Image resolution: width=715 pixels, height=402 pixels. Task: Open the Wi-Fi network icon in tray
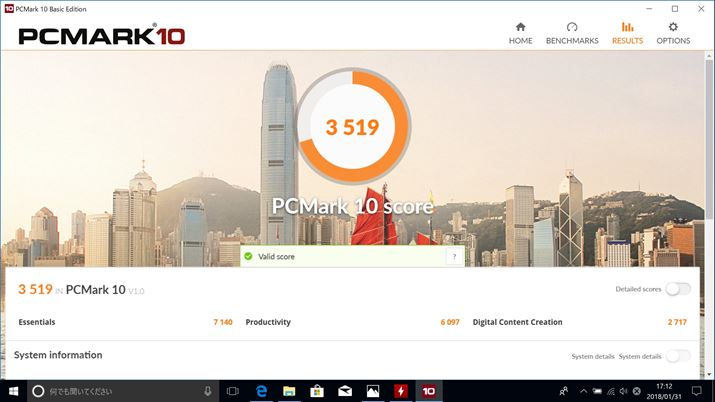pyautogui.click(x=611, y=391)
